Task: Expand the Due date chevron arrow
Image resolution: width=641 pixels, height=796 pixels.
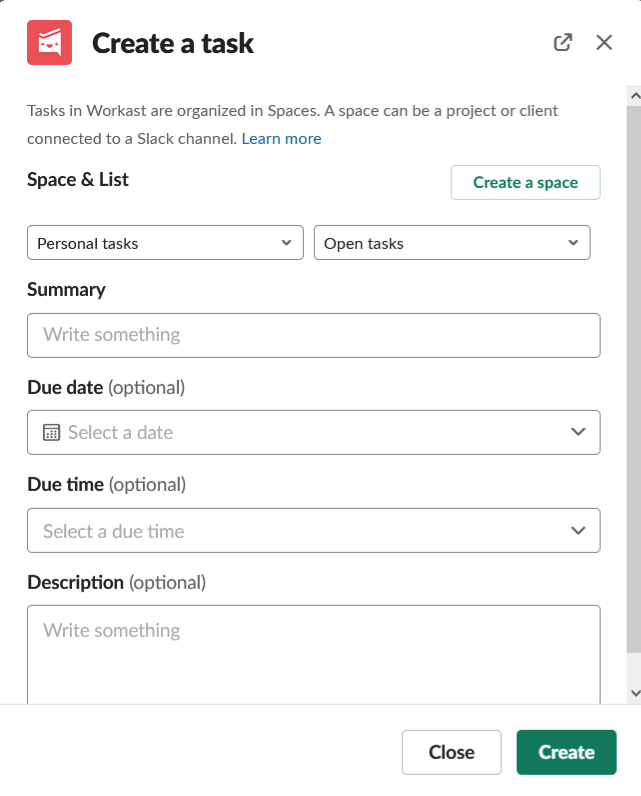Action: [x=578, y=432]
